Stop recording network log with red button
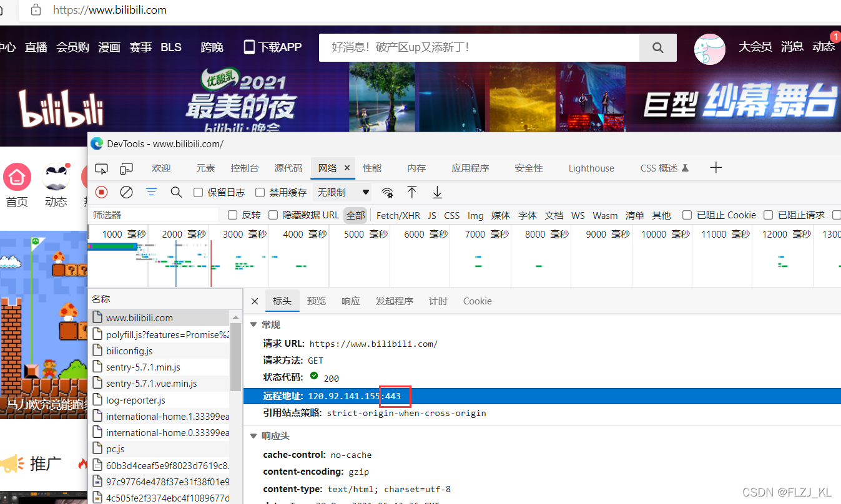The image size is (841, 504). [102, 192]
